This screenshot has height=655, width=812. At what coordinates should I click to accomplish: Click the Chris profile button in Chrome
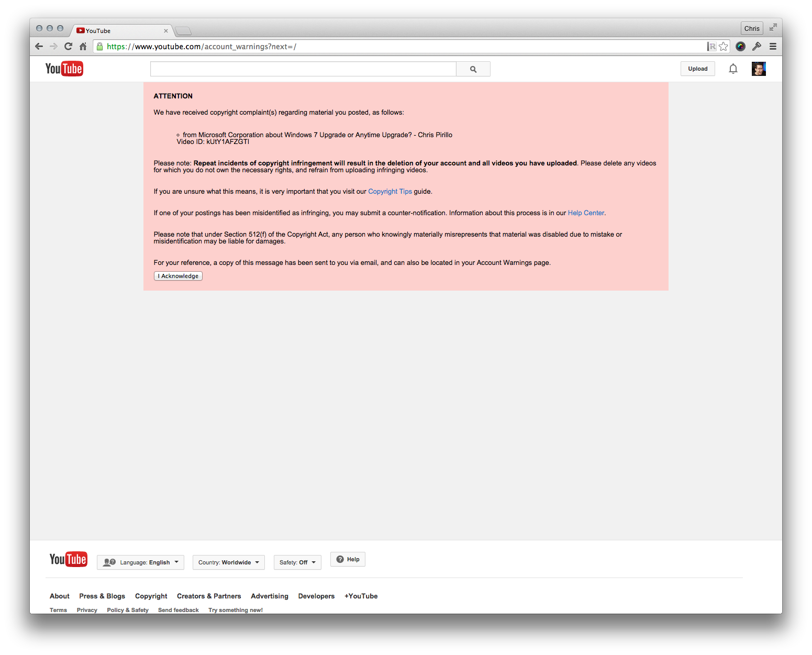[752, 29]
